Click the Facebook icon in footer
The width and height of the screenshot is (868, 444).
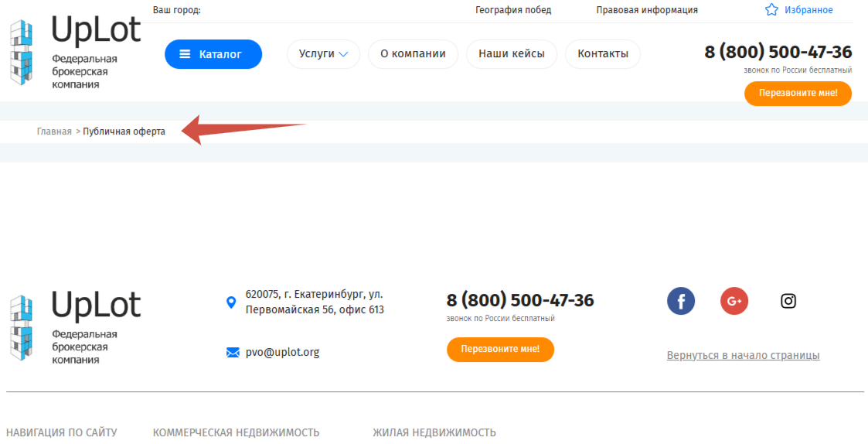(x=681, y=301)
